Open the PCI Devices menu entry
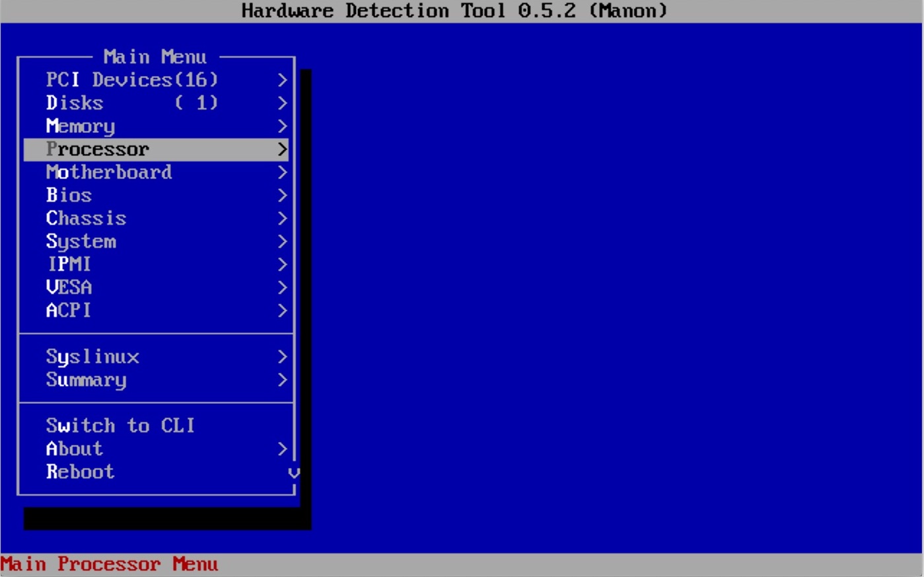 [x=131, y=80]
